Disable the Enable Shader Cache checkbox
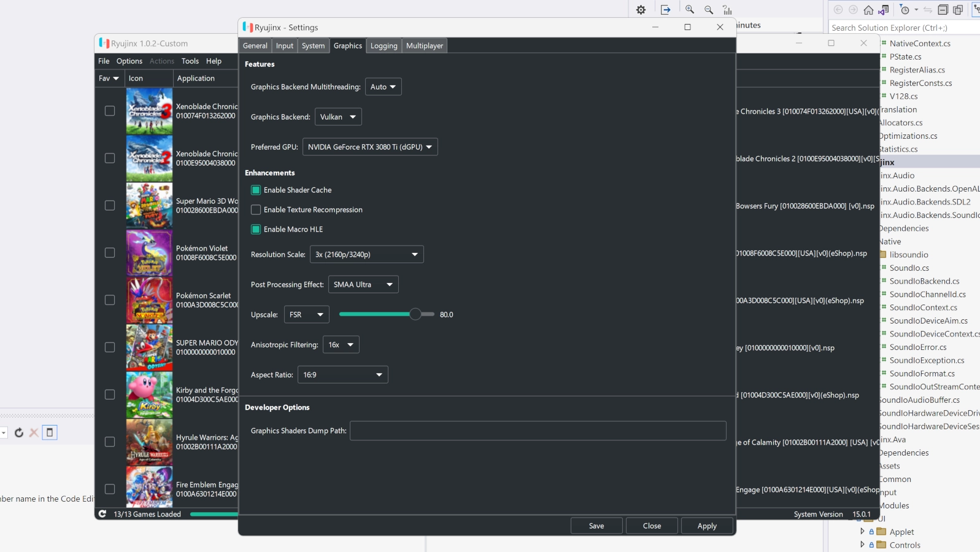The height and width of the screenshot is (552, 980). (256, 190)
